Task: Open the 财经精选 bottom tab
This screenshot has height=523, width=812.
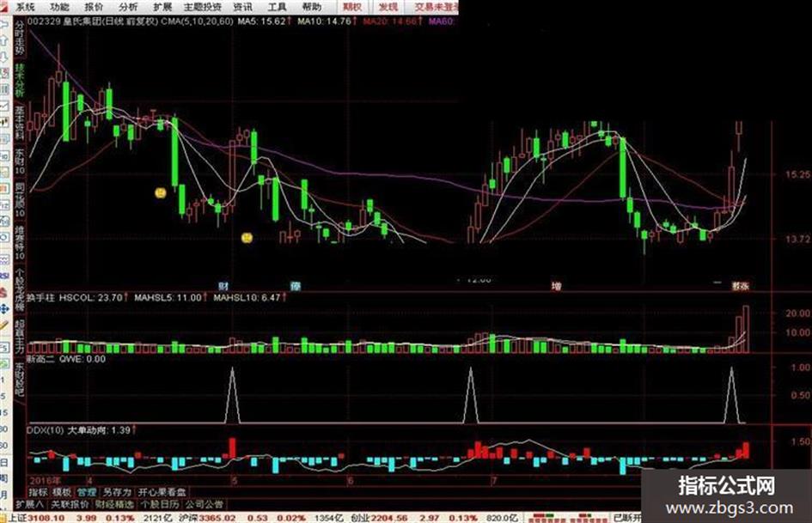Action: 114,504
